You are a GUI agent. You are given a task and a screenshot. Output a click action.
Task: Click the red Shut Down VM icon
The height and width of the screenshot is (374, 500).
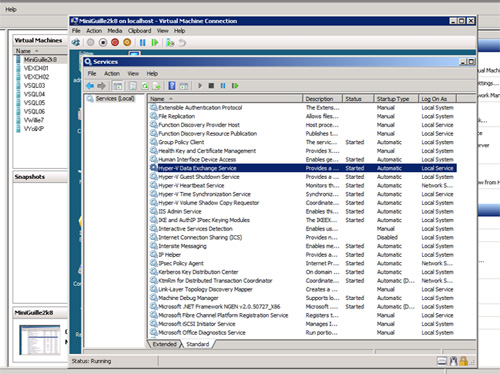pos(115,43)
